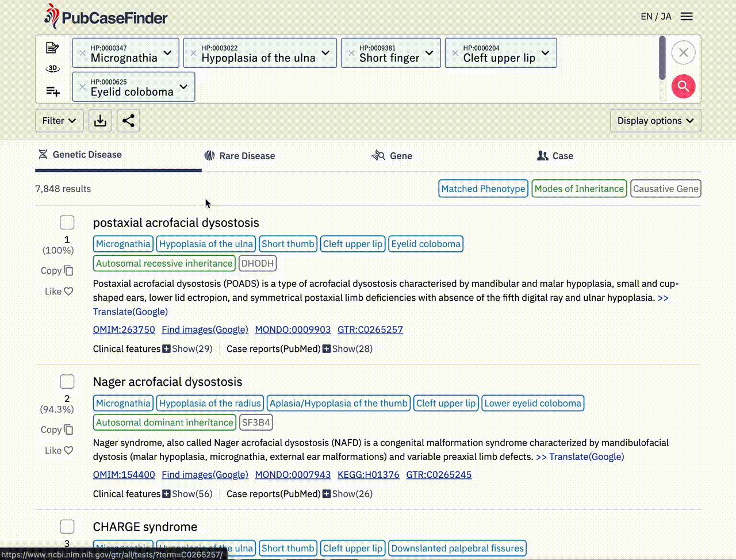Open the OMIM:263750 link
The width and height of the screenshot is (736, 560).
pos(124,329)
